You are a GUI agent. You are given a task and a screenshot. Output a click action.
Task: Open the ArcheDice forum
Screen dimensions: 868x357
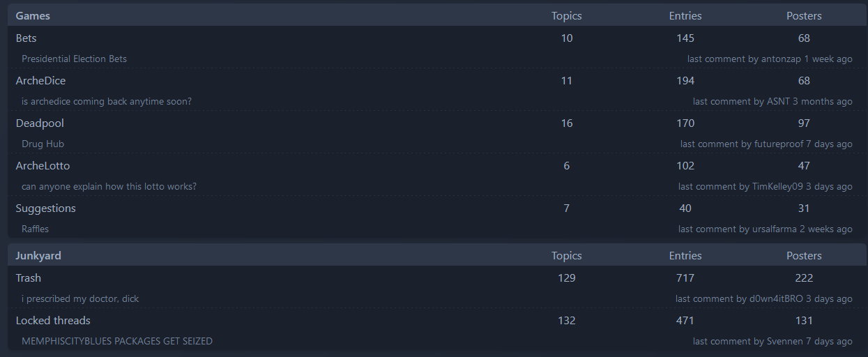(40, 81)
